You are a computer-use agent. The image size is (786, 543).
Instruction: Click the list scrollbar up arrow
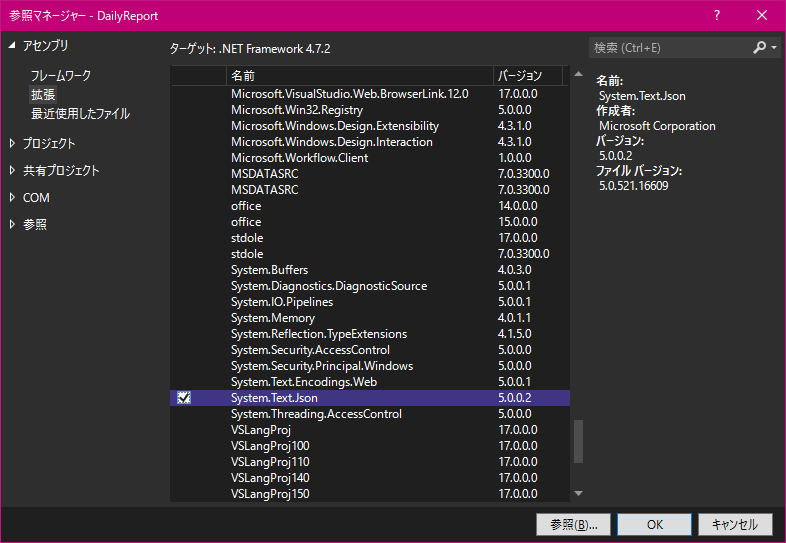click(578, 74)
